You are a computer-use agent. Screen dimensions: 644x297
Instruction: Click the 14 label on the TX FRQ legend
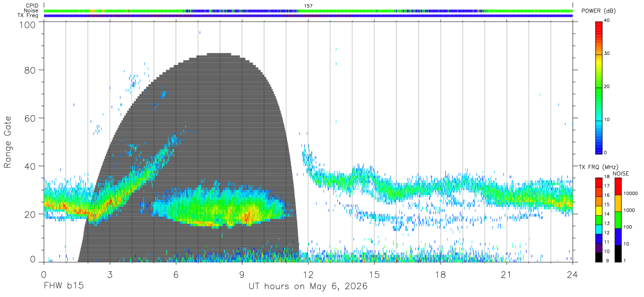607,214
